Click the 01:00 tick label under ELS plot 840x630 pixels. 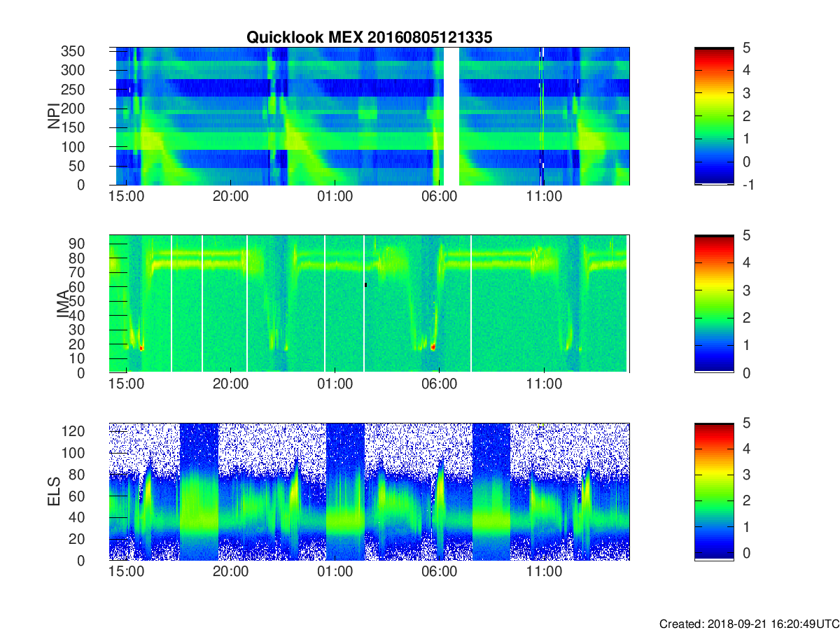[335, 573]
